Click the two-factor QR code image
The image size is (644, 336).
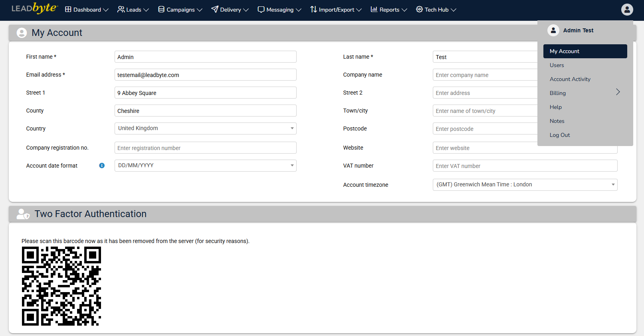point(61,286)
